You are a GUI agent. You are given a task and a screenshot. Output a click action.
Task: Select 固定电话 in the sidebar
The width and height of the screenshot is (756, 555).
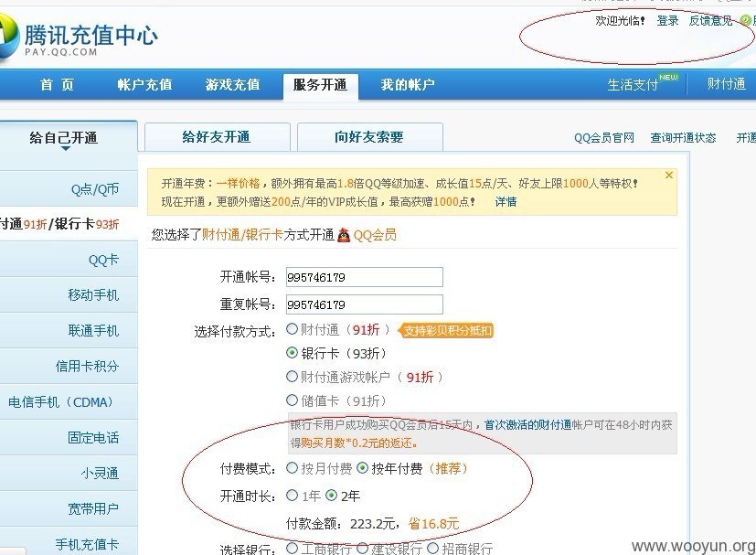pos(93,438)
